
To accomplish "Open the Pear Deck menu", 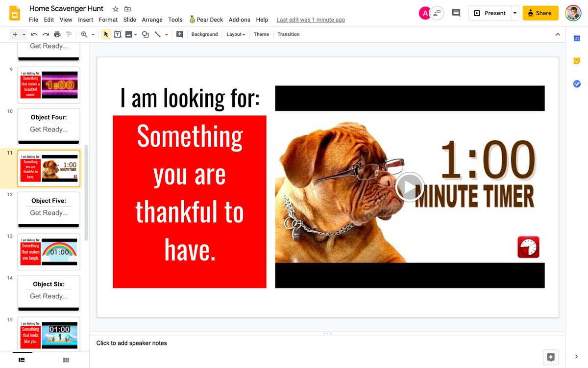I will 206,20.
